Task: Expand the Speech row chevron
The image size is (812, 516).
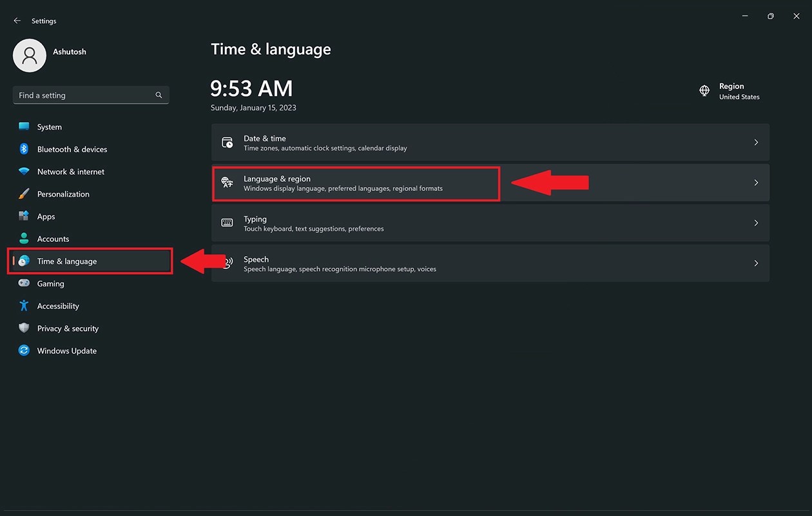Action: (x=756, y=263)
